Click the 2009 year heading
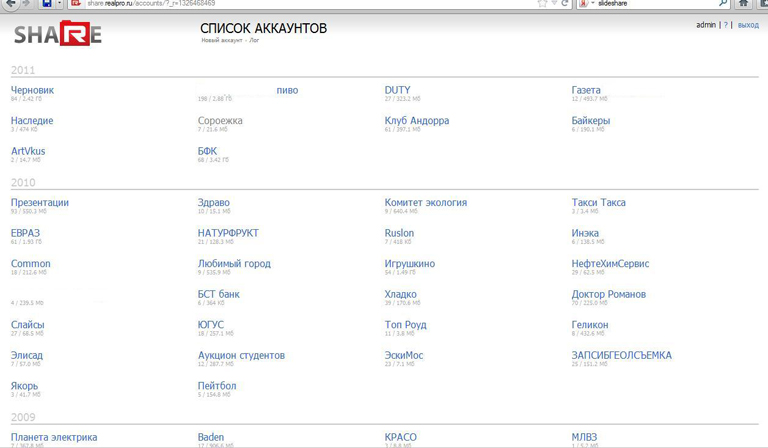 (23, 417)
